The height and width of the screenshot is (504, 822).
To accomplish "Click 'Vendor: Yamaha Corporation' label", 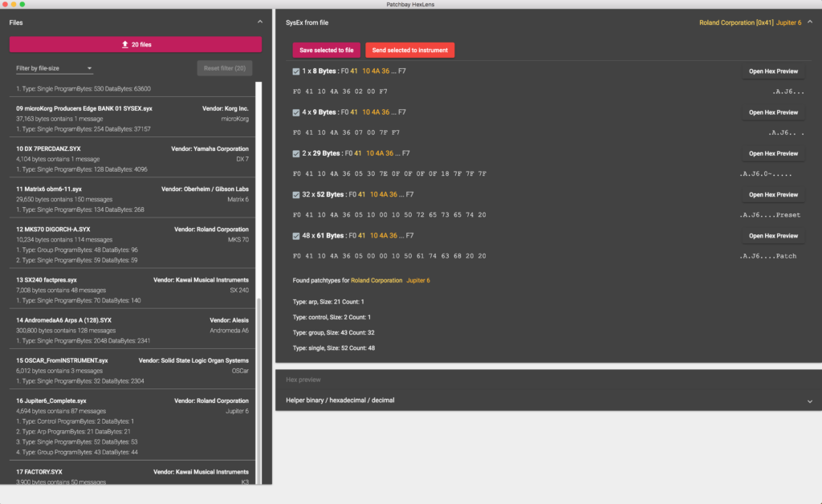I will click(210, 148).
